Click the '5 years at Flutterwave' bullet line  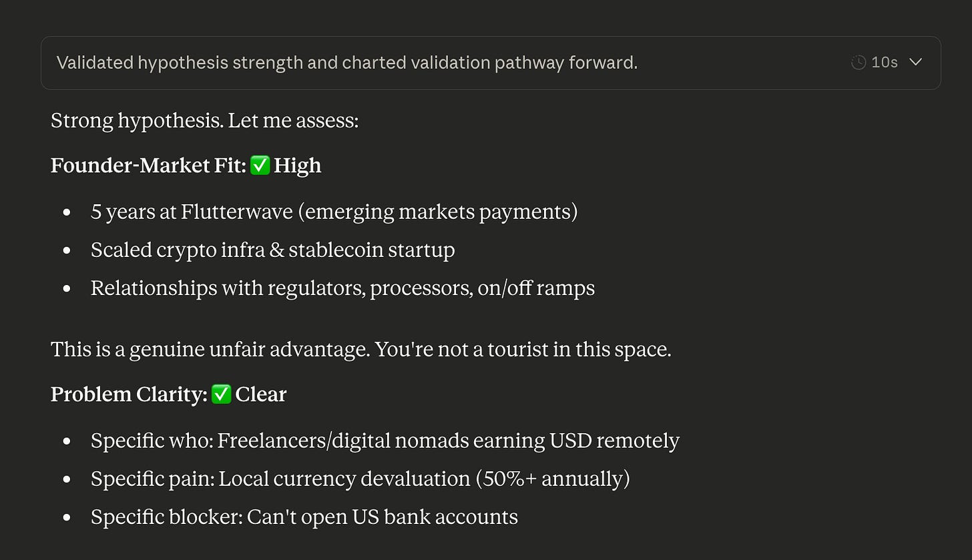coord(334,212)
